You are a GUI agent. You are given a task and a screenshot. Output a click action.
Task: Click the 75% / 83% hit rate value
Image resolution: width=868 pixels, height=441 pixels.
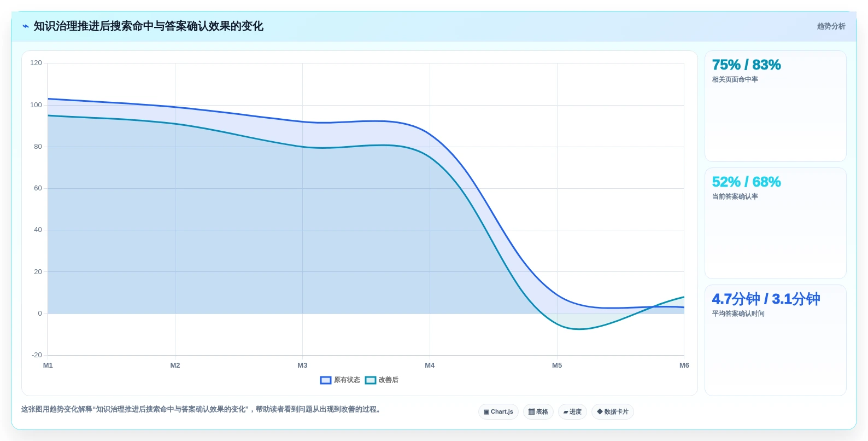(x=746, y=65)
